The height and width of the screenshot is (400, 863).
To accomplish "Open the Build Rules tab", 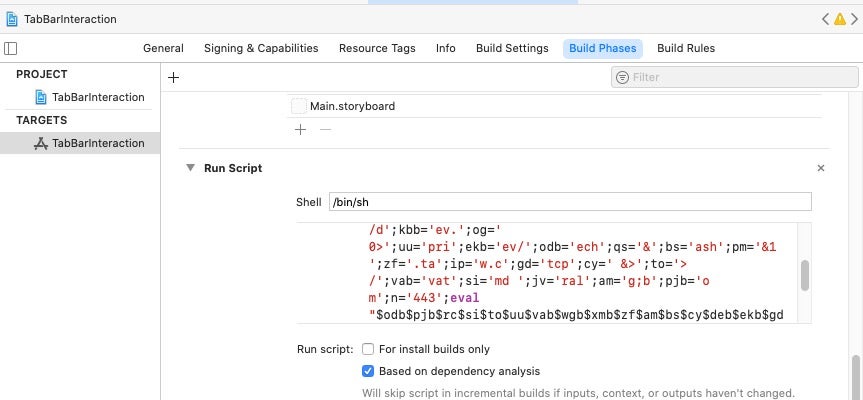I will point(685,48).
